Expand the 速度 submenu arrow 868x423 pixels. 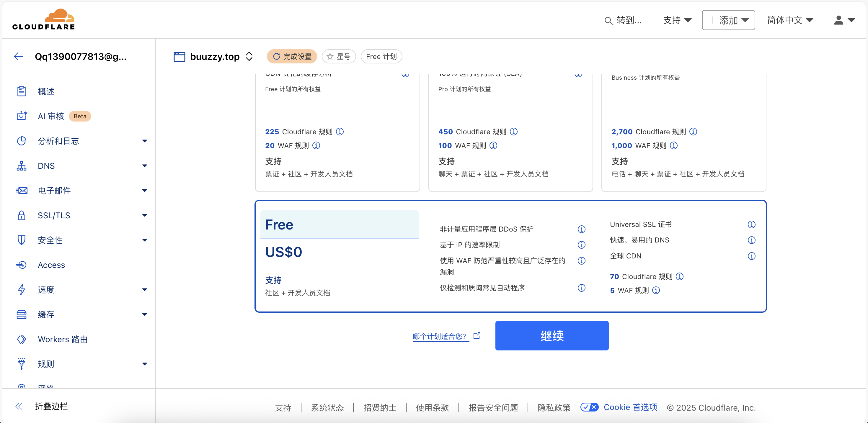(x=145, y=289)
